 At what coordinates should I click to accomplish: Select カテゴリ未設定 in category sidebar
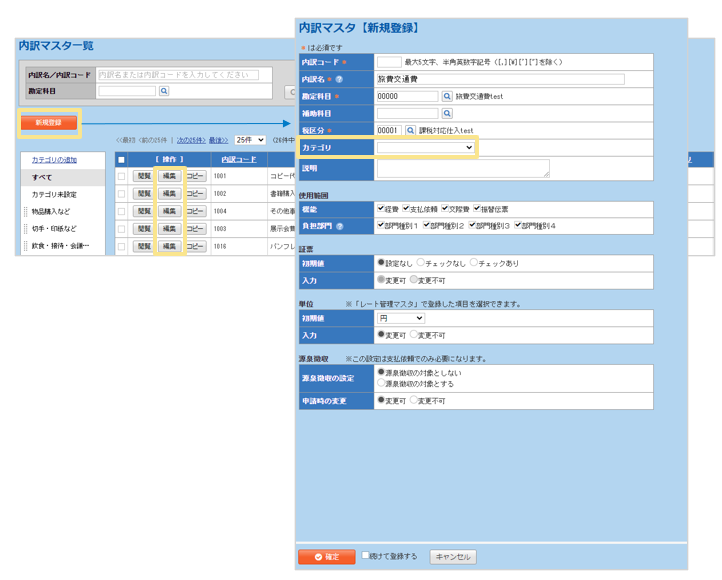[54, 195]
